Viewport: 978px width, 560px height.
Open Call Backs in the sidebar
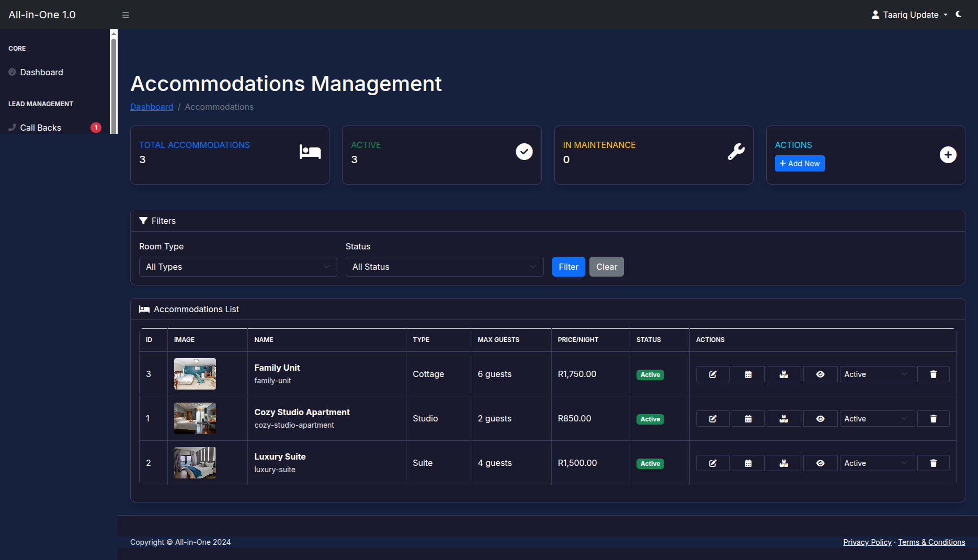[40, 128]
